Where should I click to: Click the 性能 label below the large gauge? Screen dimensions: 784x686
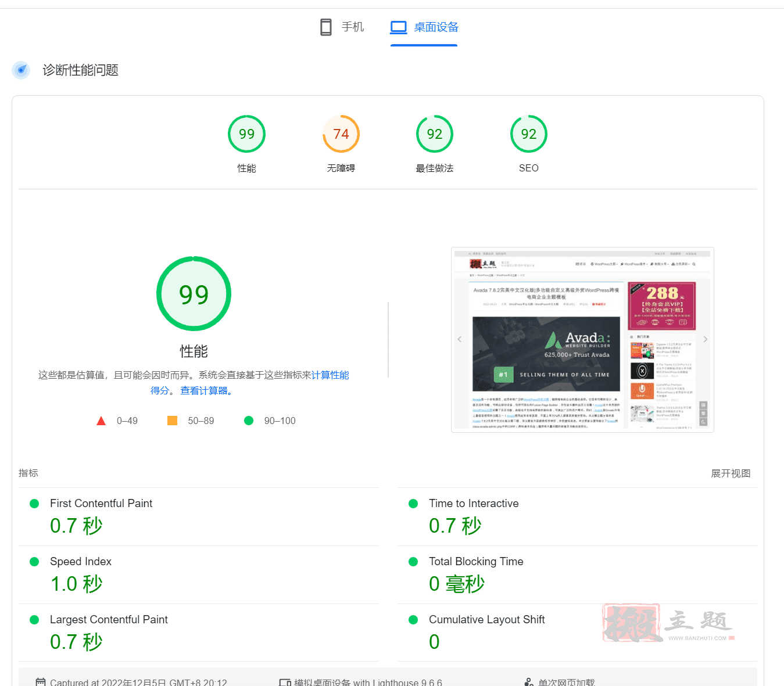[x=194, y=351]
